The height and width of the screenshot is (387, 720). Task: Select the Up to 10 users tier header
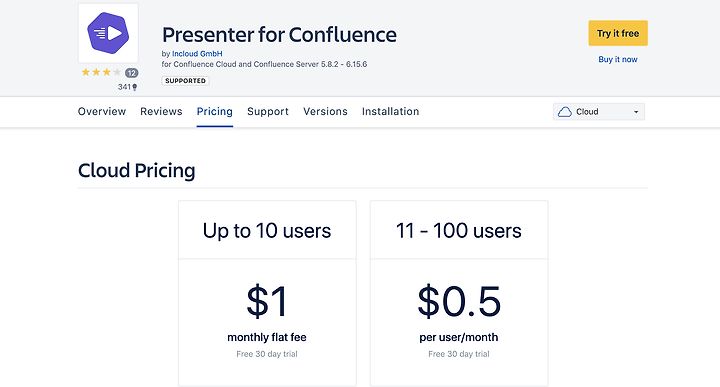click(x=267, y=230)
